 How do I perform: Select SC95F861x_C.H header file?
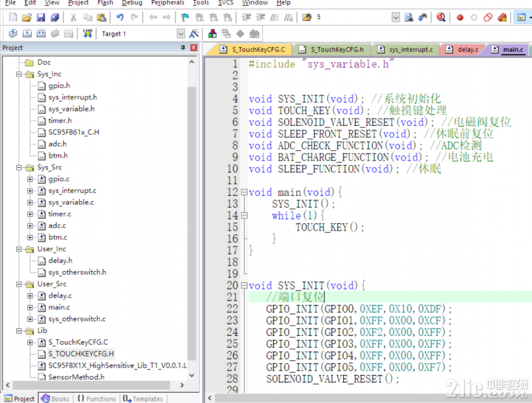[73, 132]
